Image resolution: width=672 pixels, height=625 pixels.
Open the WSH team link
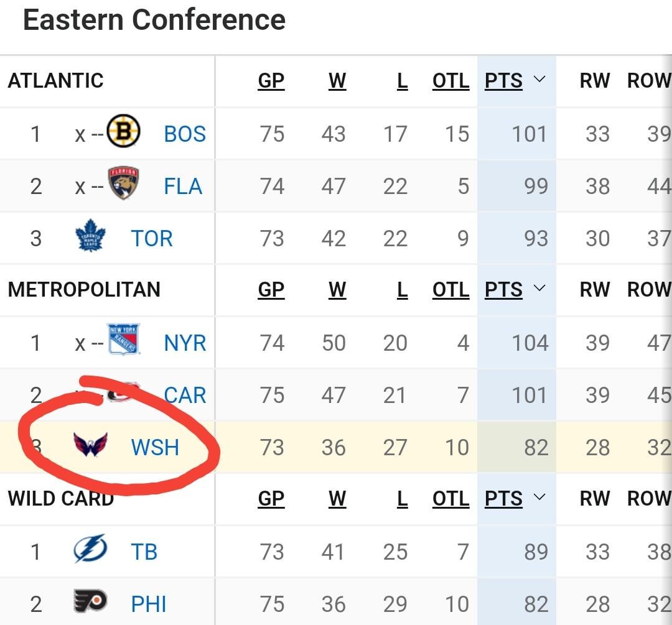(x=155, y=447)
